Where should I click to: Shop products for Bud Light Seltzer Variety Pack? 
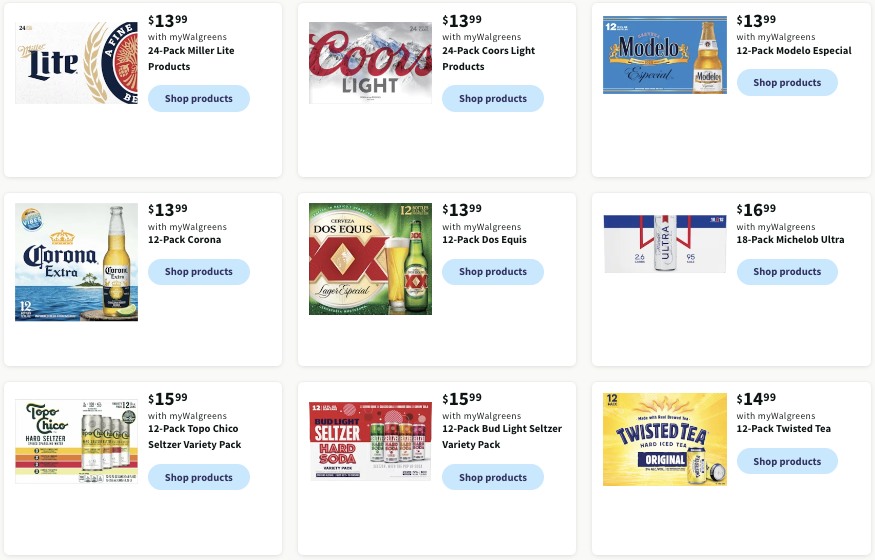pyautogui.click(x=493, y=477)
